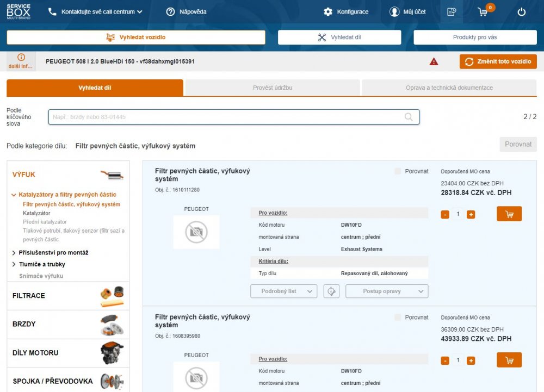The height and width of the screenshot is (392, 544).
Task: Click další inf... info icon
Action: pyautogui.click(x=21, y=61)
